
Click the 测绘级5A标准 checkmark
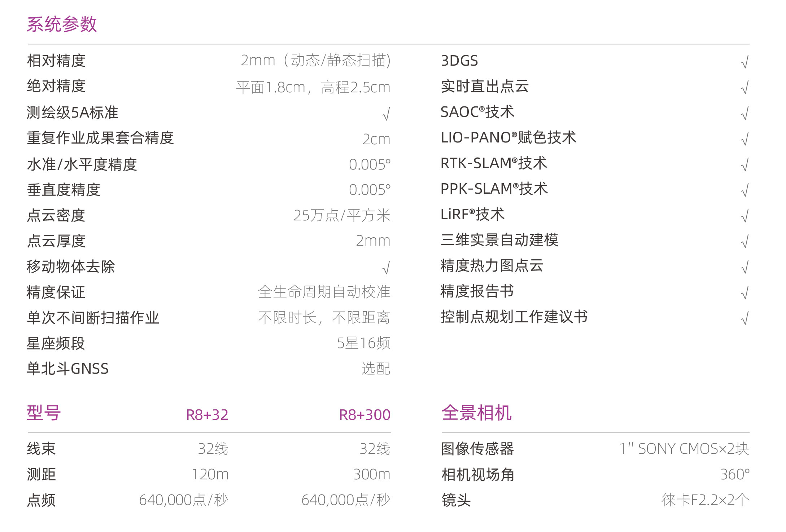pyautogui.click(x=386, y=114)
